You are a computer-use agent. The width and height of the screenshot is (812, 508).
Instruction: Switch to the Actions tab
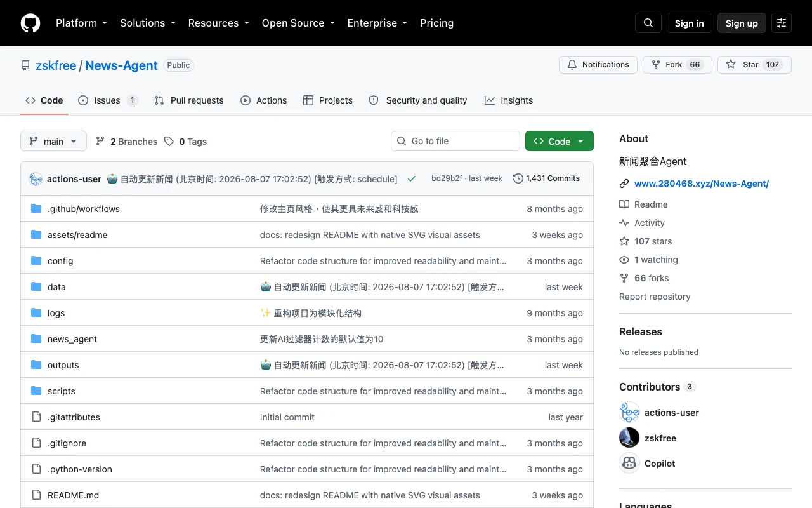tap(263, 100)
